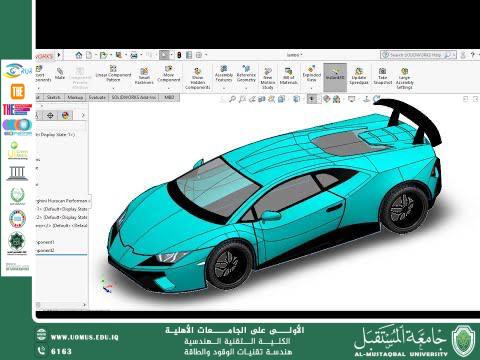Click the Previous View icon
Viewport: 480px width, 360px height.
coord(252,99)
